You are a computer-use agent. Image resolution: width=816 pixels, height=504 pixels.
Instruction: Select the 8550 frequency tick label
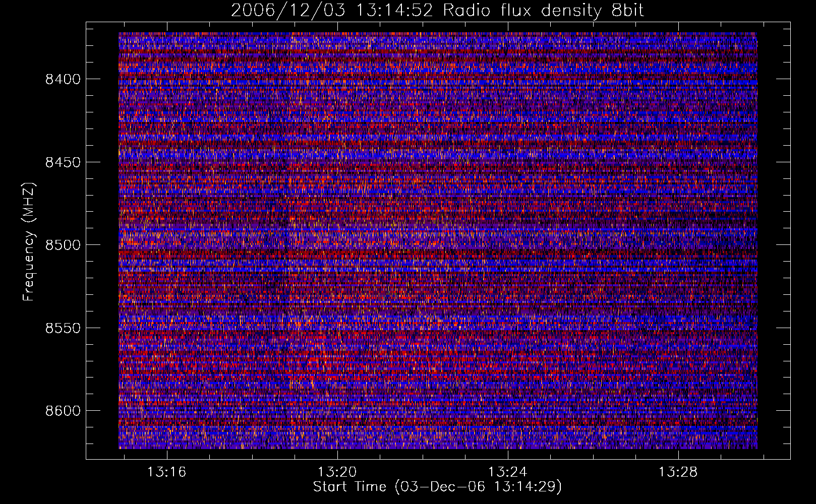click(63, 328)
